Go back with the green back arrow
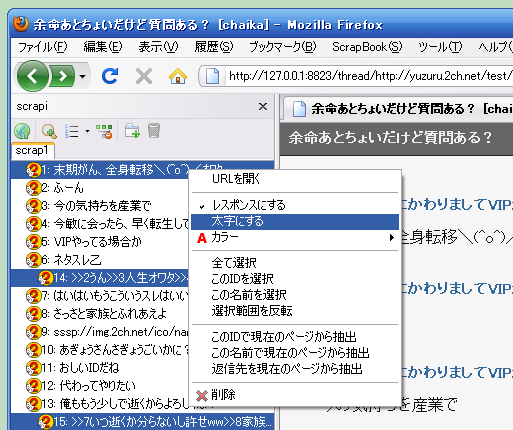513x430 pixels. click(32, 76)
